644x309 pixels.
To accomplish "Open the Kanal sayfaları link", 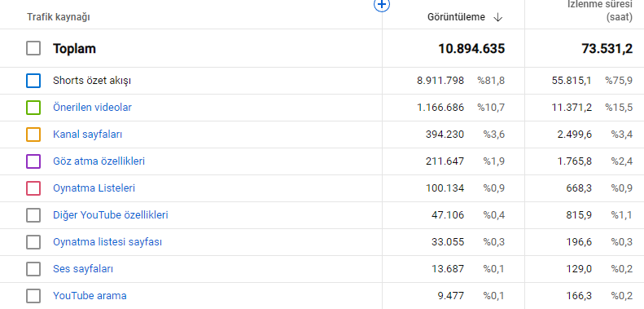I will click(x=87, y=135).
